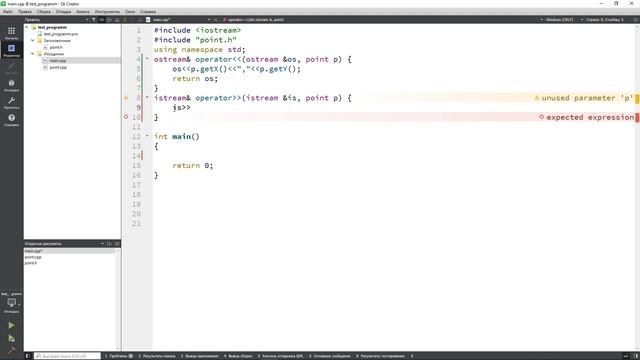Image resolution: width=640 pixels, height=360 pixels.
Task: Select main.cpp in the project tree
Action: (58, 60)
